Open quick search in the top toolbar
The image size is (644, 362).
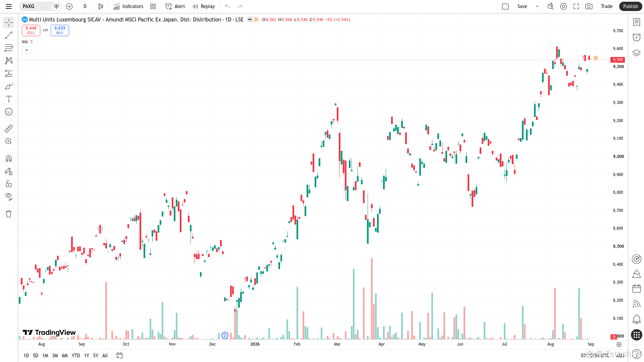tap(550, 6)
